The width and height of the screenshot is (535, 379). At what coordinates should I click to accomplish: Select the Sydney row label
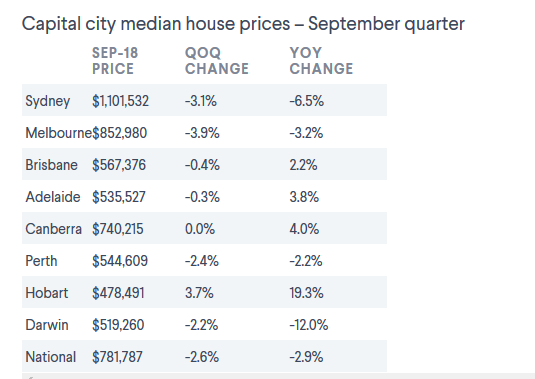pos(47,101)
